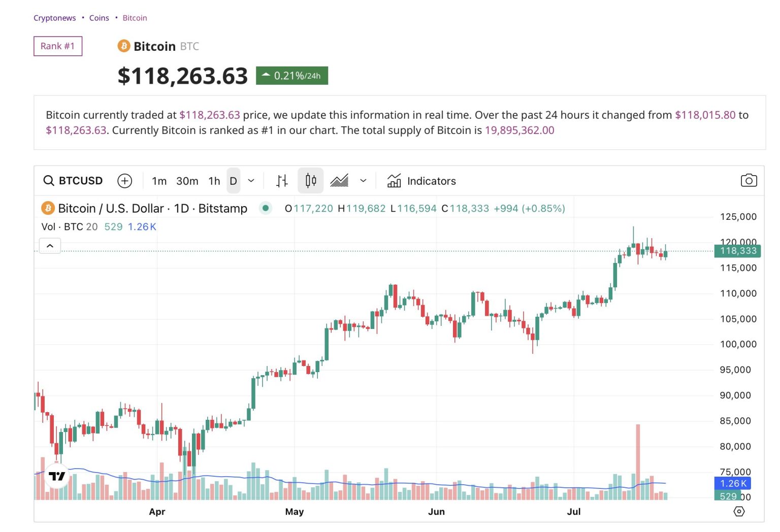Image resolution: width=780 pixels, height=532 pixels.
Task: Click the 118,333 price label on axis
Action: [737, 250]
